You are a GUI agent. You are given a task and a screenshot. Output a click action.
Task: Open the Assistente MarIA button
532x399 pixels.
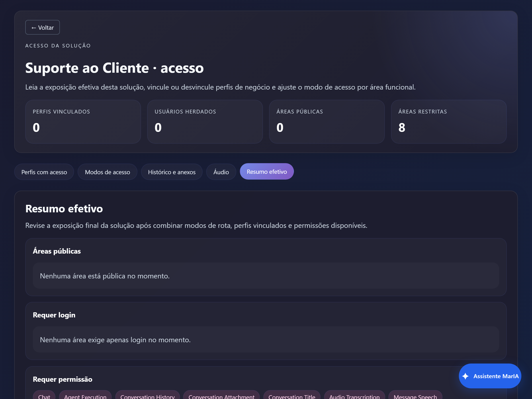[490, 376]
